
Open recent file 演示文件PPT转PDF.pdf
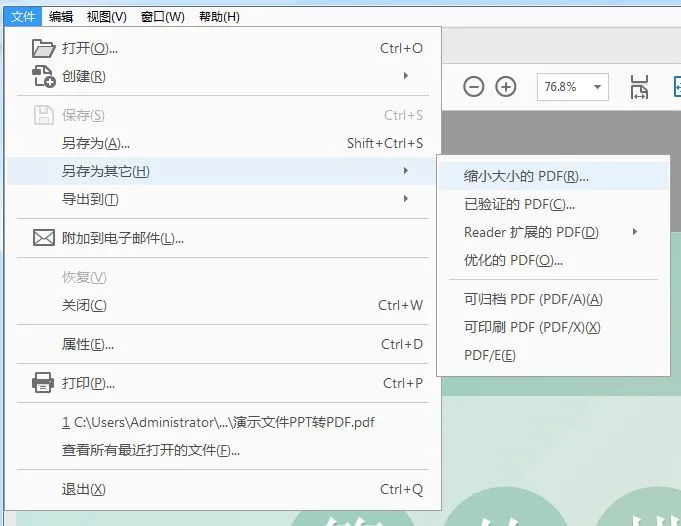pyautogui.click(x=222, y=422)
